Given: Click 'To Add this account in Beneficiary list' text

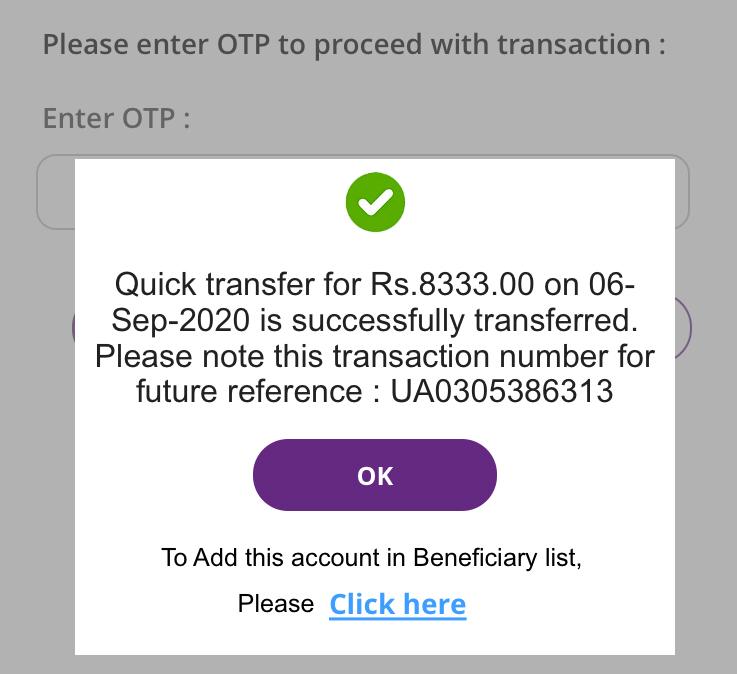Looking at the screenshot, I should (371, 558).
